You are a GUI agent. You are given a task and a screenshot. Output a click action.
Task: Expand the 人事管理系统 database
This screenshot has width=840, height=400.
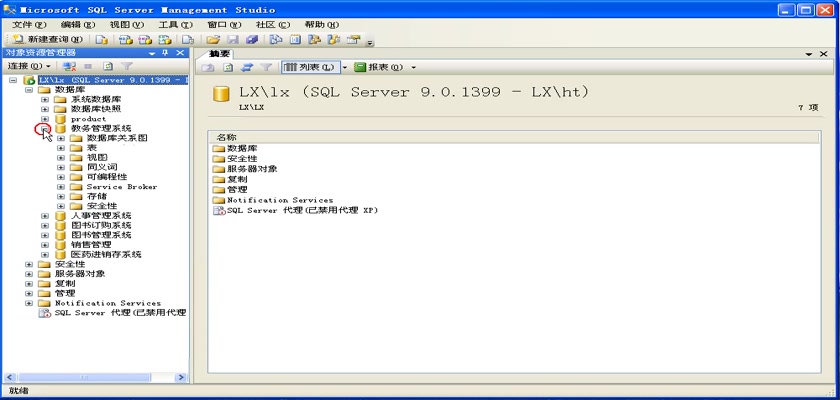(x=45, y=216)
